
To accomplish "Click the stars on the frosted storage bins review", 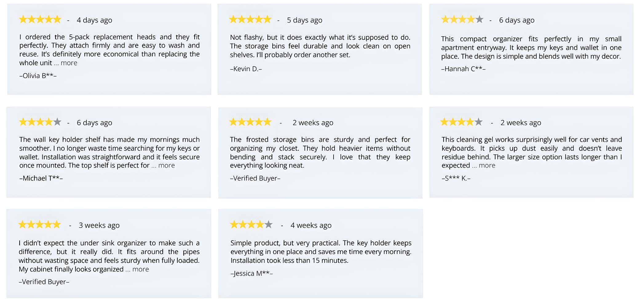I will pos(250,122).
